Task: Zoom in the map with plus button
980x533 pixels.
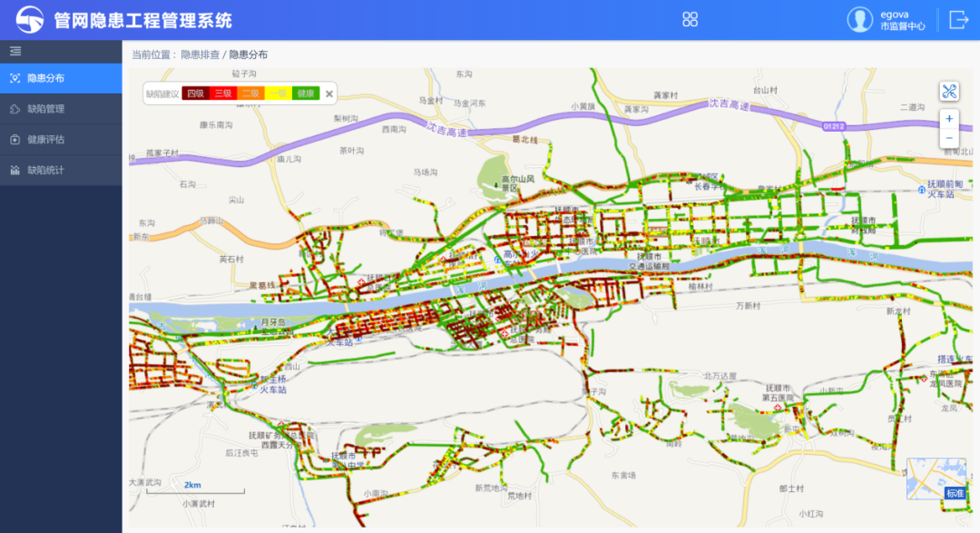Action: point(949,119)
